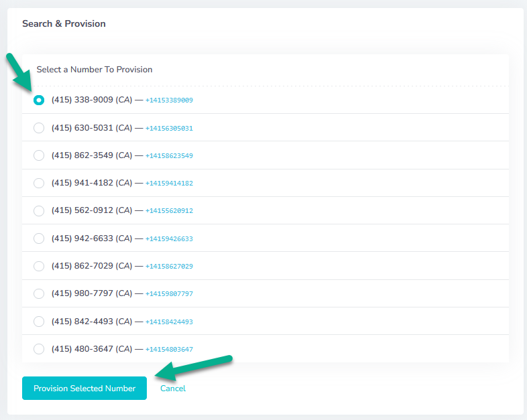Choose the (415) 942-6633 radio option

(x=39, y=238)
